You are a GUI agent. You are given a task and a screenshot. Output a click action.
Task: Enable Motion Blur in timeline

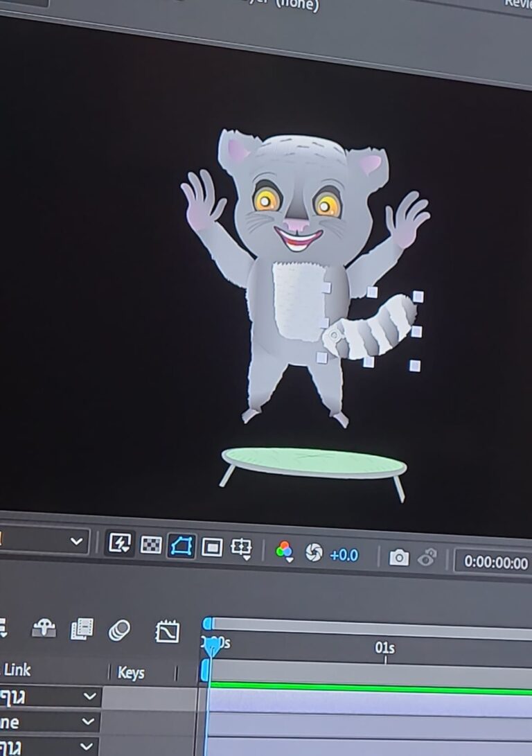pos(119,631)
